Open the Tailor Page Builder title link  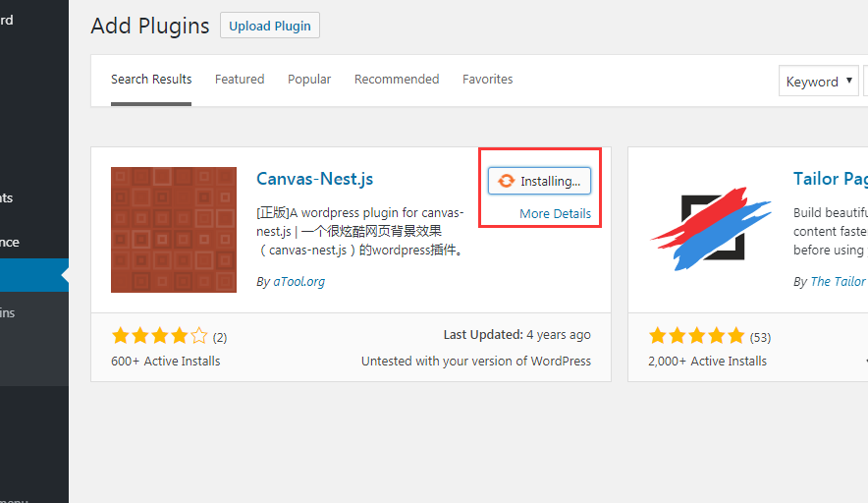[831, 179]
